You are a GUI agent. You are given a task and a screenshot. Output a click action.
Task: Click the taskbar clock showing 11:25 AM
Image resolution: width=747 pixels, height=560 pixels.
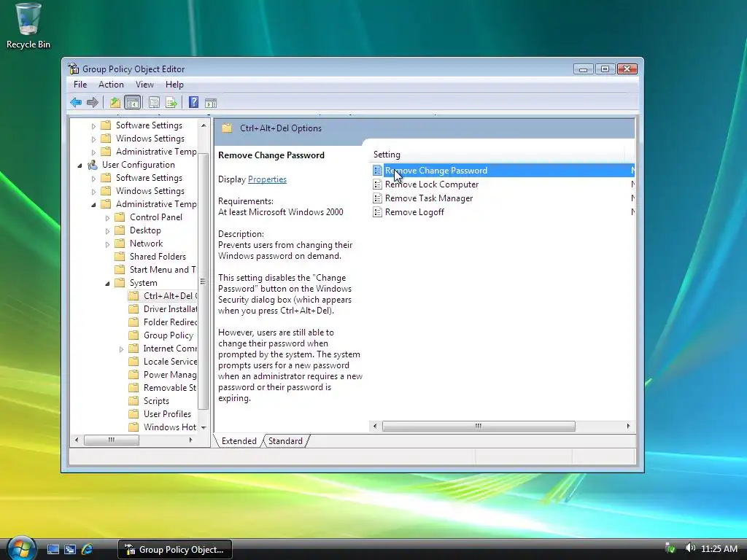[x=719, y=548]
